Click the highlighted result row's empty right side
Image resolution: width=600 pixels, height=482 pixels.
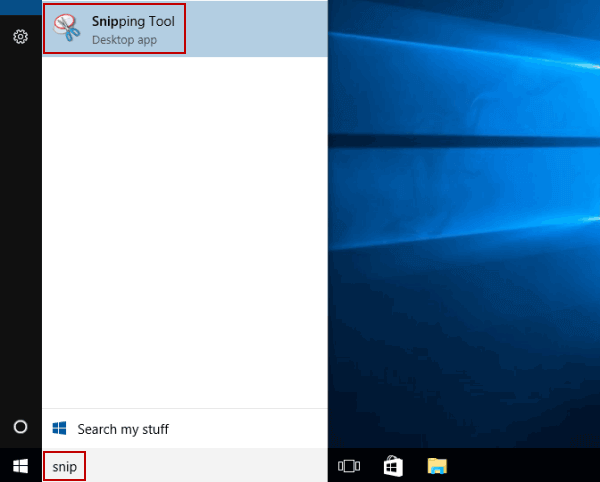click(260, 29)
